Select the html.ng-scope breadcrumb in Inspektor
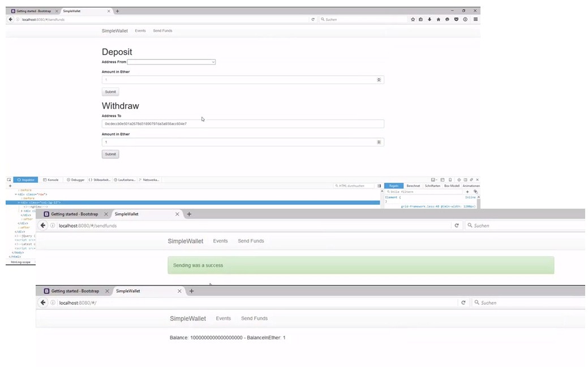The image size is (588, 367). [x=20, y=262]
